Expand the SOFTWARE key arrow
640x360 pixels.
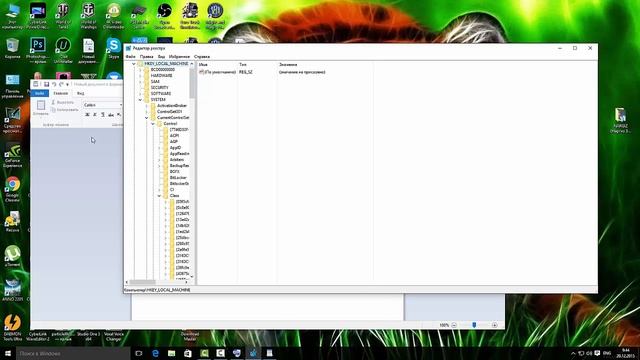[x=140, y=93]
